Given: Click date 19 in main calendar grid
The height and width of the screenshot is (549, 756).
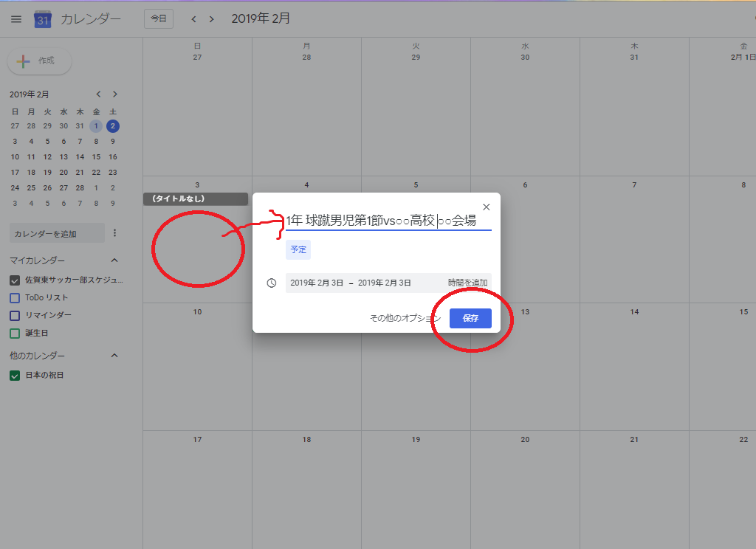Looking at the screenshot, I should point(416,440).
